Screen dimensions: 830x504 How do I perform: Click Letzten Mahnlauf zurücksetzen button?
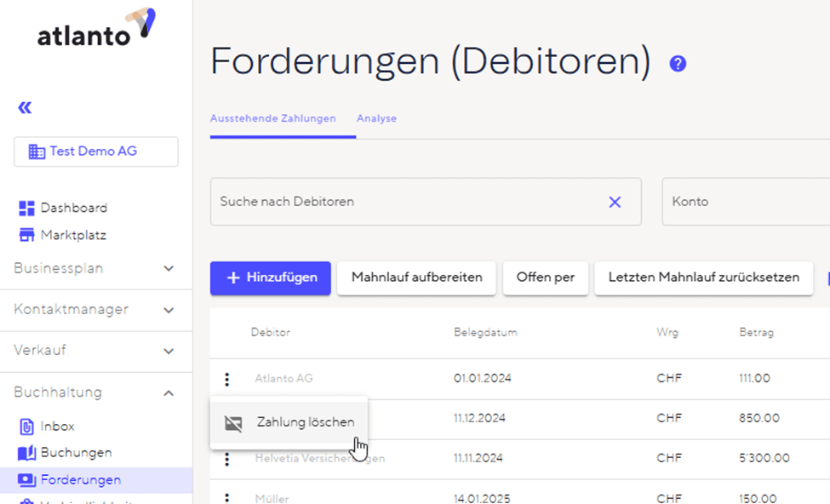(703, 278)
